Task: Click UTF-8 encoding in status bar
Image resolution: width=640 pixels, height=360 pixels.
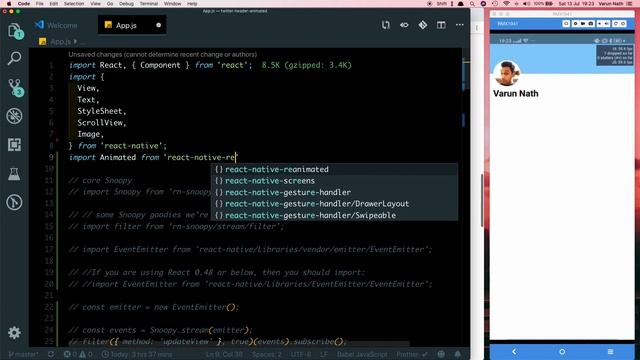Action: 301,354
